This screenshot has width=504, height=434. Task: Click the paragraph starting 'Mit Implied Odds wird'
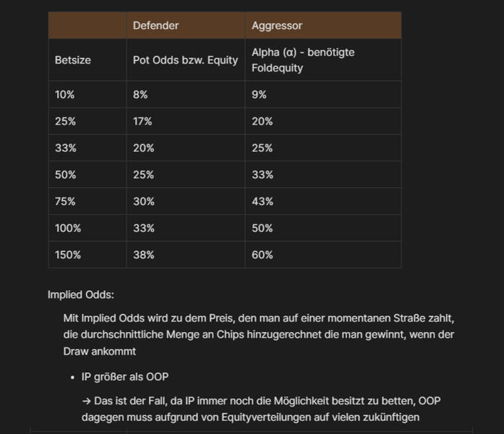(258, 334)
